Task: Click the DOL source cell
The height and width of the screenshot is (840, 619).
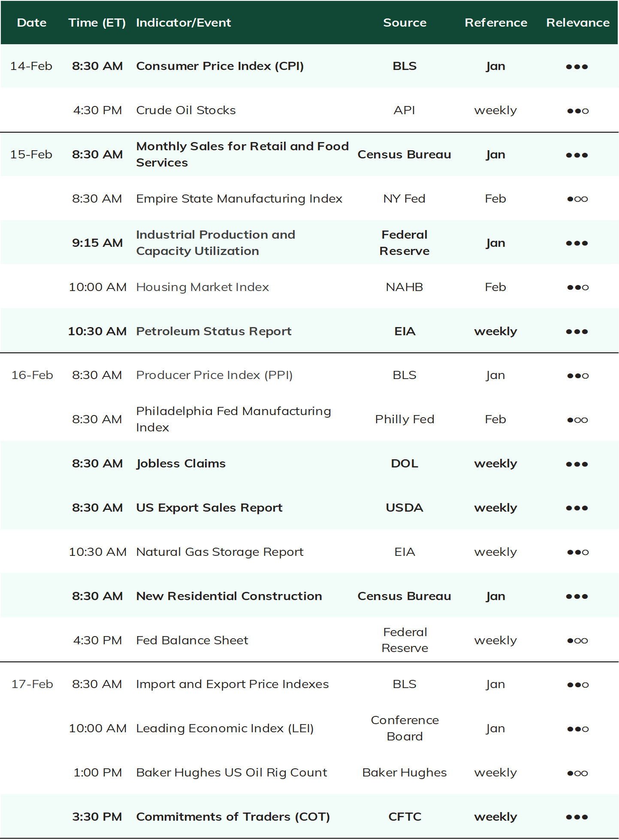Action: (x=405, y=464)
